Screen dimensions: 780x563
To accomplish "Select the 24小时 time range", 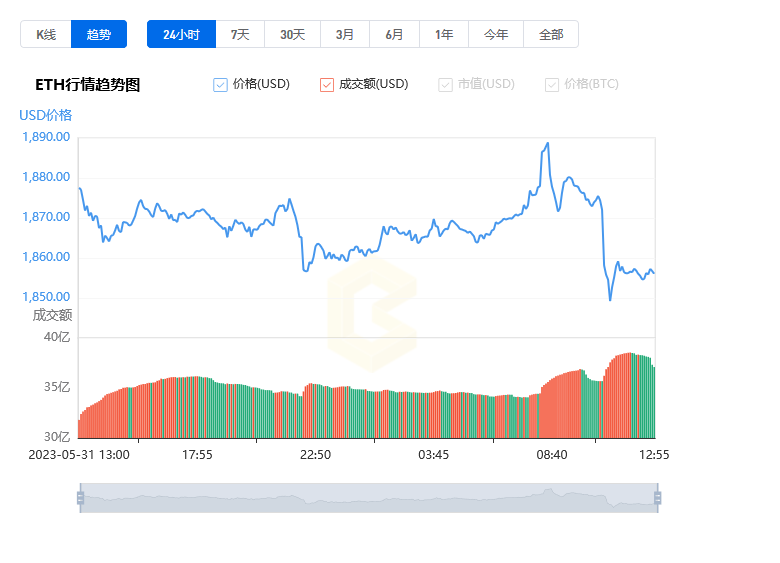I will pos(182,34).
